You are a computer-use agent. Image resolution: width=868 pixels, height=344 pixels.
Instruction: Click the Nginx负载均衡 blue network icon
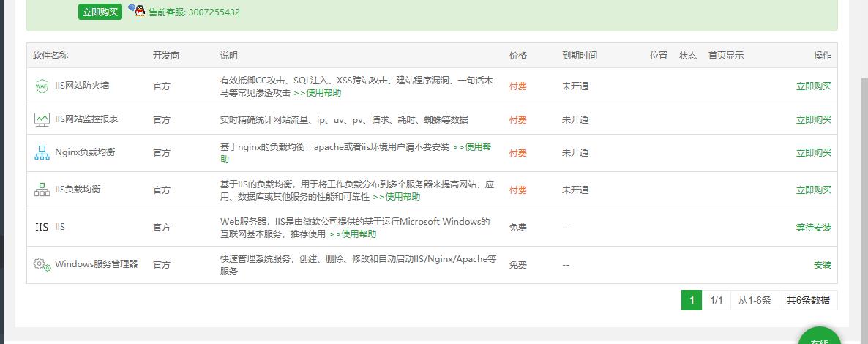pos(42,152)
